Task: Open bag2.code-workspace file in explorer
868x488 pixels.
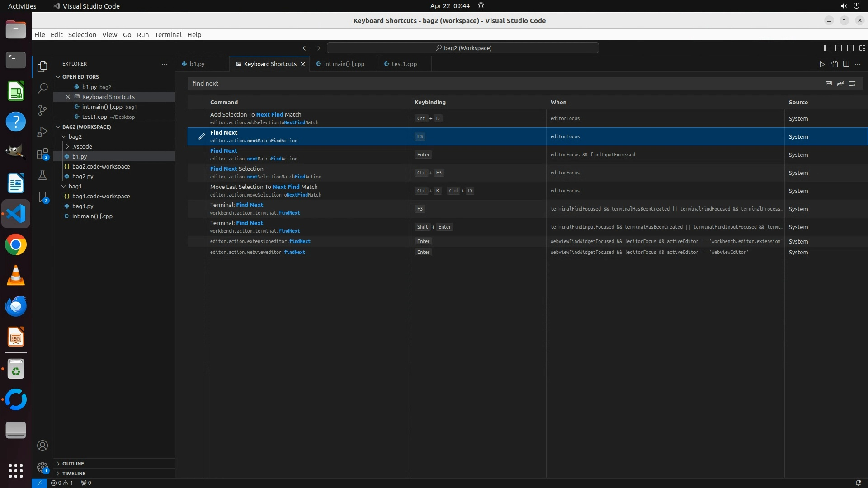Action: (x=101, y=166)
